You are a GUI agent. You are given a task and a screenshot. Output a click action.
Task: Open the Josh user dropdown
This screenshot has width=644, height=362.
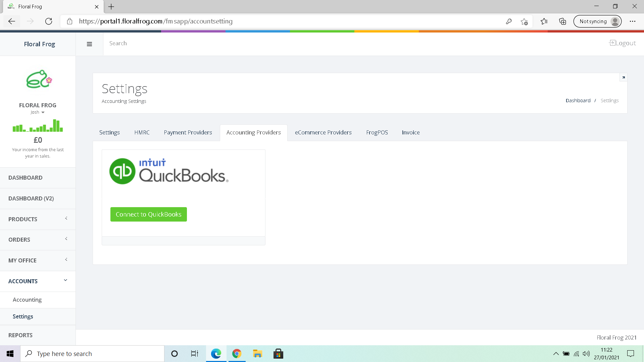(x=37, y=112)
